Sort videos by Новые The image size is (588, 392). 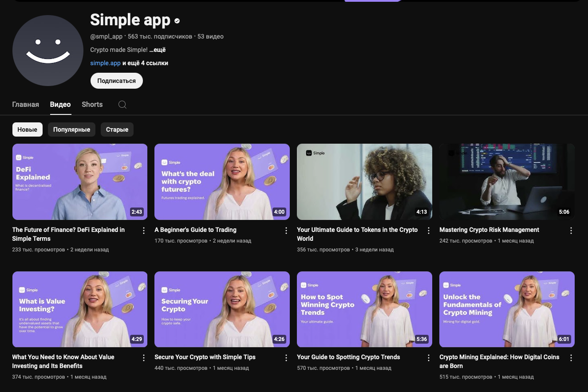pos(28,129)
